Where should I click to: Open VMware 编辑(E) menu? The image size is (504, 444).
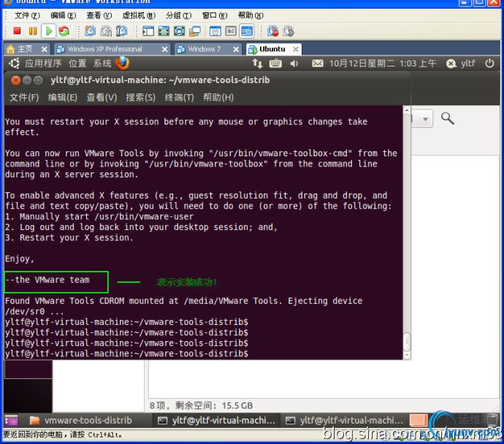point(64,15)
